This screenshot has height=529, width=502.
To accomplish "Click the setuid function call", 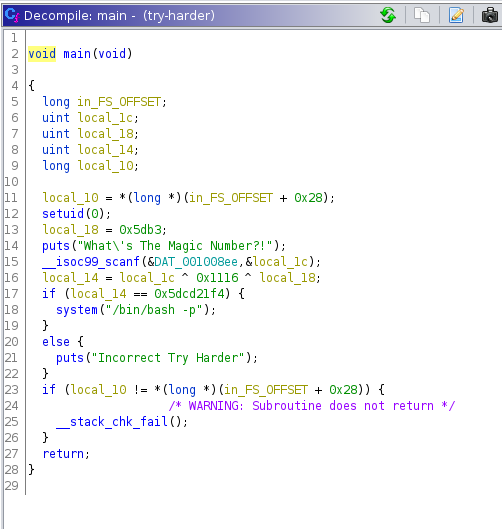I will pos(63,214).
